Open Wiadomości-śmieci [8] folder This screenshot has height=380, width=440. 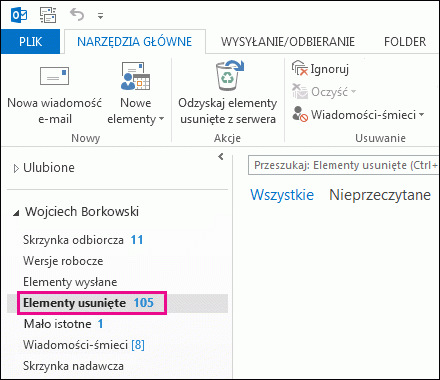[x=84, y=345]
